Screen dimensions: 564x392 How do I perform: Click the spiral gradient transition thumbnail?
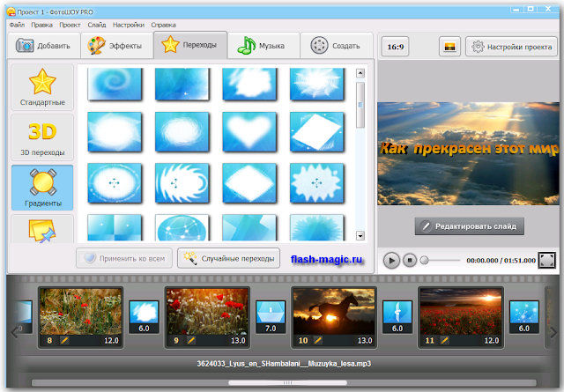(x=115, y=84)
